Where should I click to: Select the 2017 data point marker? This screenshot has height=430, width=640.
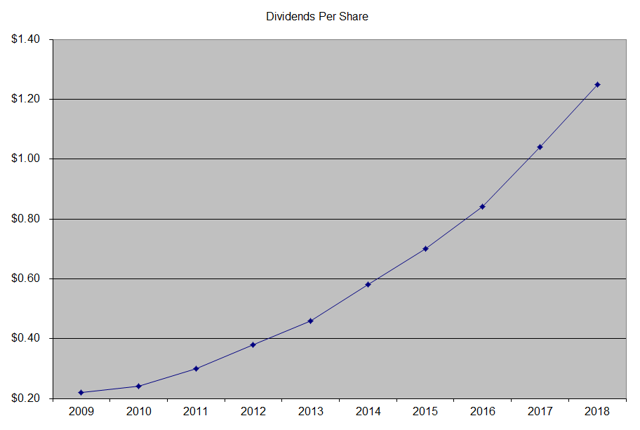coord(540,147)
